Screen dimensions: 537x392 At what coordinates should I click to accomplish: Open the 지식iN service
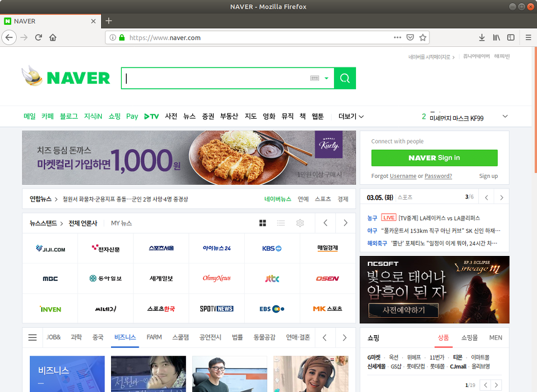(93, 116)
